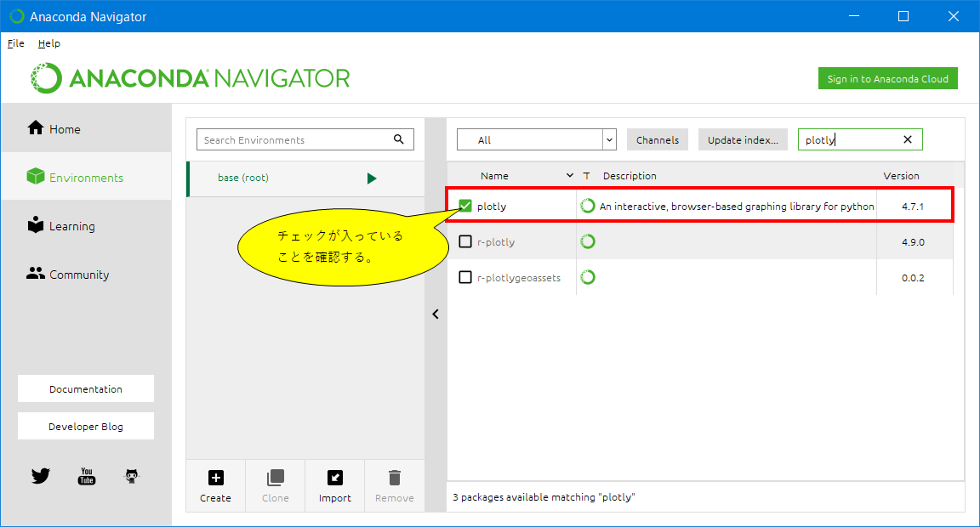Collapse the environments panel with the chevron

pyautogui.click(x=436, y=314)
